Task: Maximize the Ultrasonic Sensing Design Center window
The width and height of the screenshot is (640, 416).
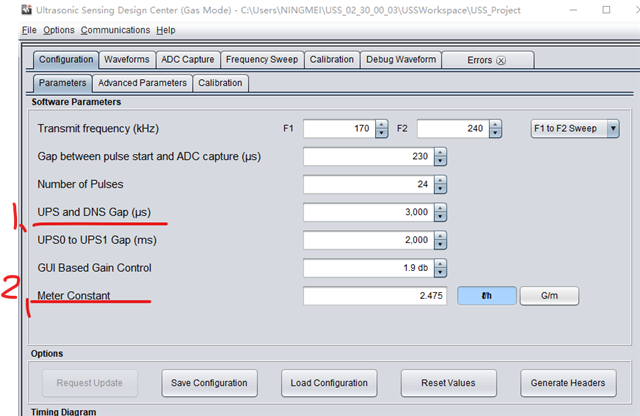Action: [606, 10]
